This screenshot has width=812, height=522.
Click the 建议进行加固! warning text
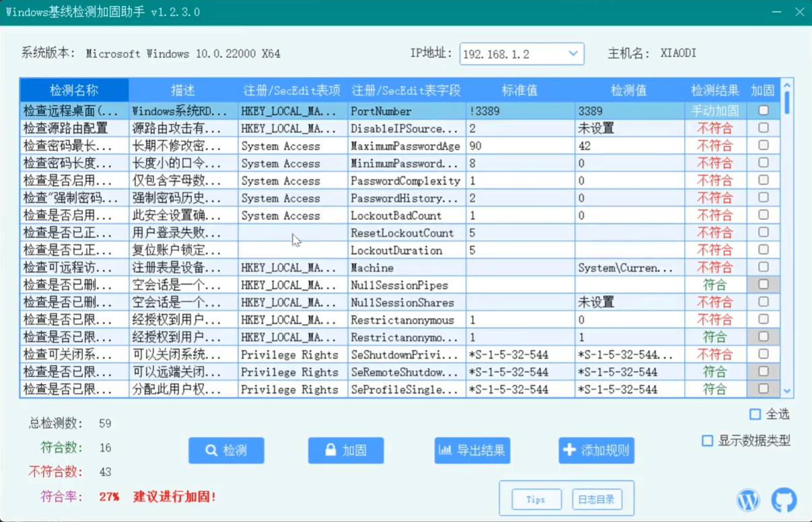pyautogui.click(x=175, y=497)
